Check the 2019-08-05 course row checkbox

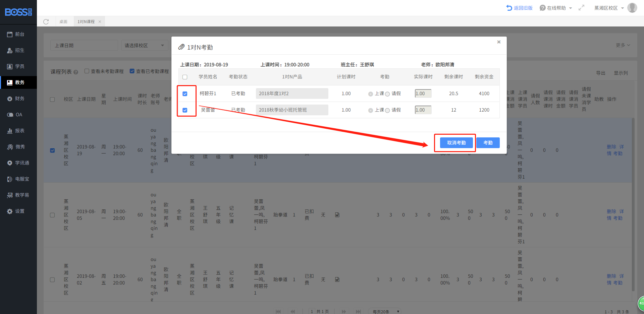[x=52, y=215]
